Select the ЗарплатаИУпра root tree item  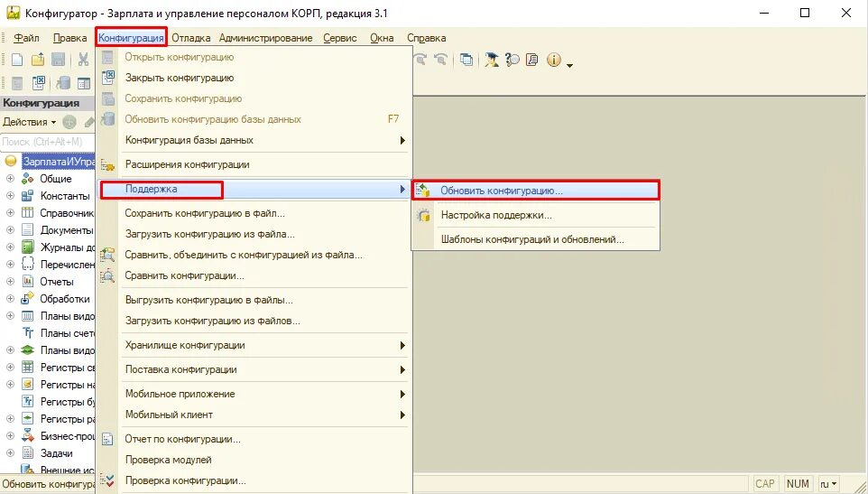58,162
